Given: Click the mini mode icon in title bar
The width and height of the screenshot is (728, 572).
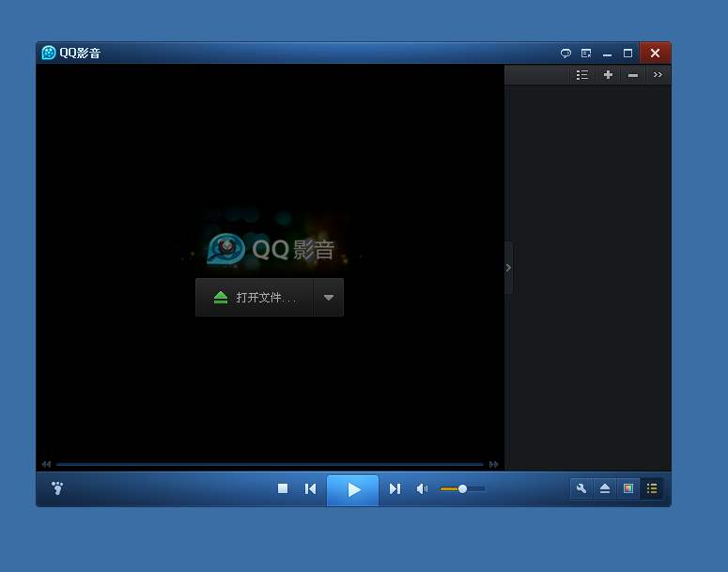Looking at the screenshot, I should 586,54.
